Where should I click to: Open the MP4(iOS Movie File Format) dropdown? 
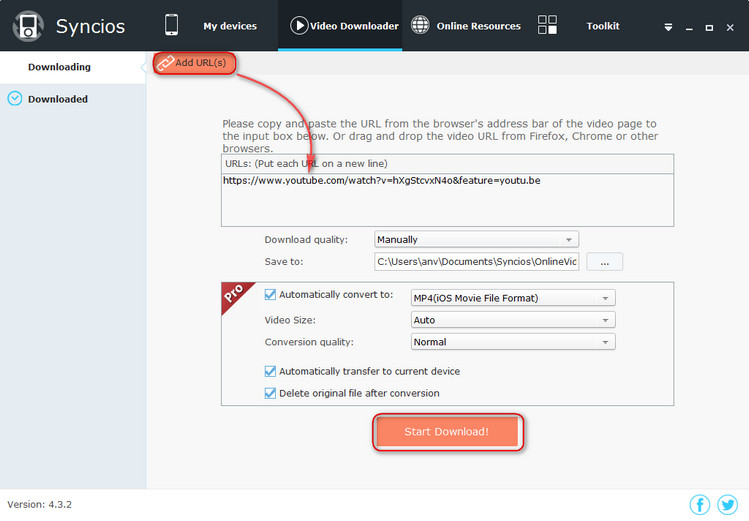[513, 298]
